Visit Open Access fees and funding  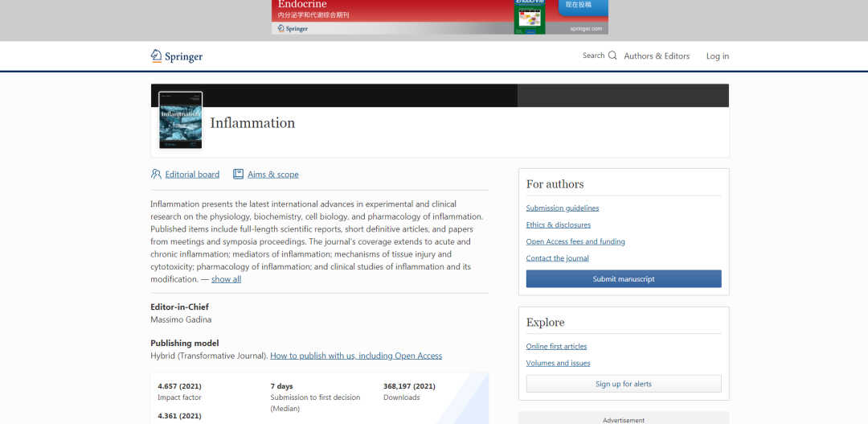pyautogui.click(x=575, y=241)
